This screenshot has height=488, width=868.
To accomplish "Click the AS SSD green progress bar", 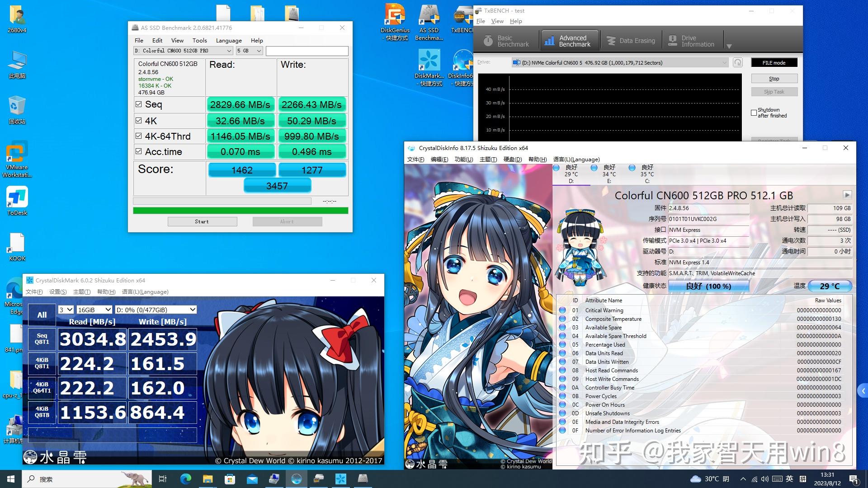I will click(x=241, y=211).
